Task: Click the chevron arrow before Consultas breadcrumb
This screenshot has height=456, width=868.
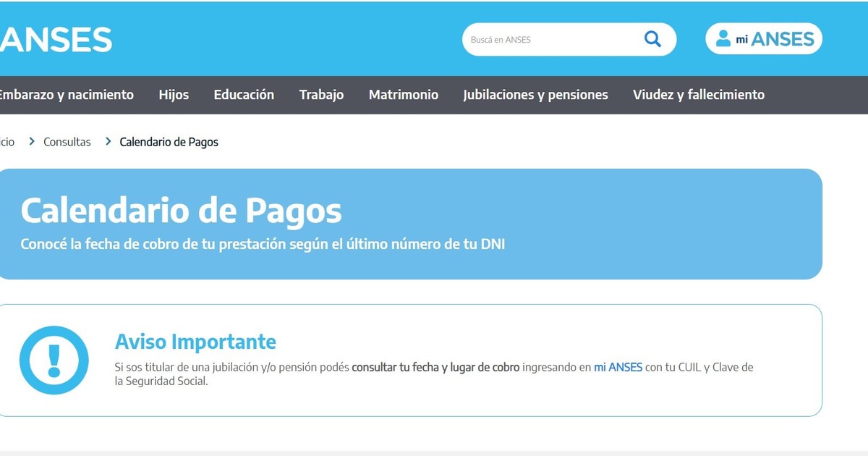Action: (32, 142)
